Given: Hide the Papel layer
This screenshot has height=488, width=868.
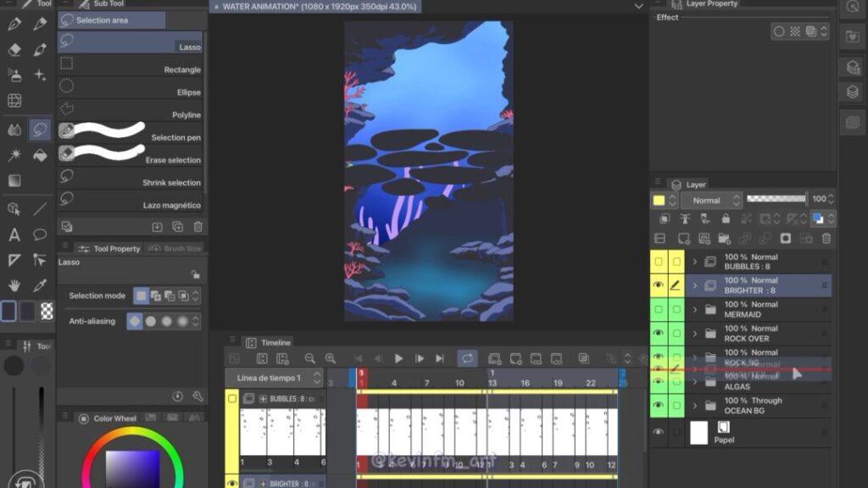Looking at the screenshot, I should pos(658,432).
